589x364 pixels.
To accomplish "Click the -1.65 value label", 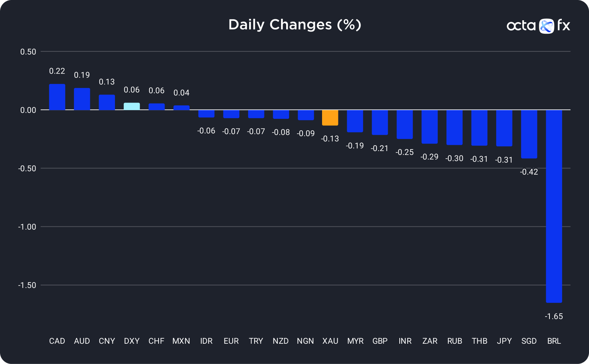I will coord(554,316).
